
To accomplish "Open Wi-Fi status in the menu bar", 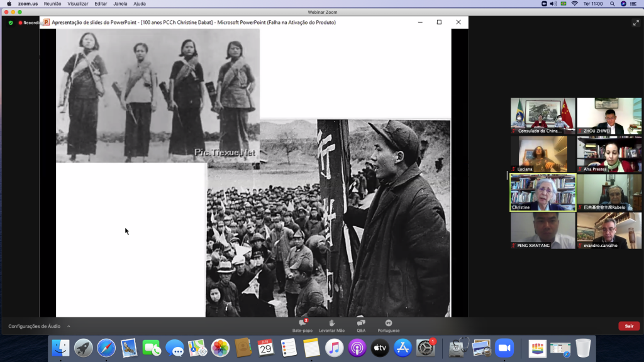I will pos(575,4).
